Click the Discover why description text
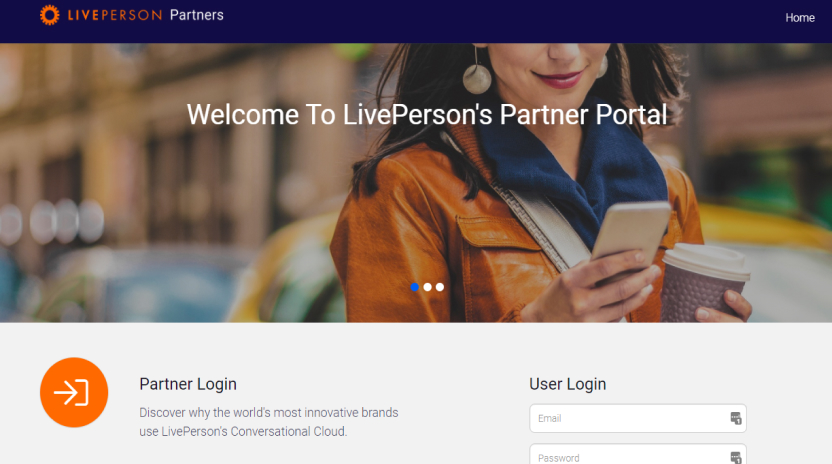Viewport: 832px width, 464px height. coord(268,422)
